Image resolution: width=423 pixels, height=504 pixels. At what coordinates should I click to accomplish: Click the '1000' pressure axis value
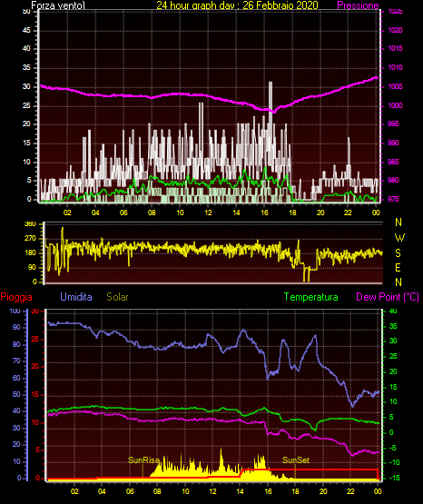pos(396,105)
